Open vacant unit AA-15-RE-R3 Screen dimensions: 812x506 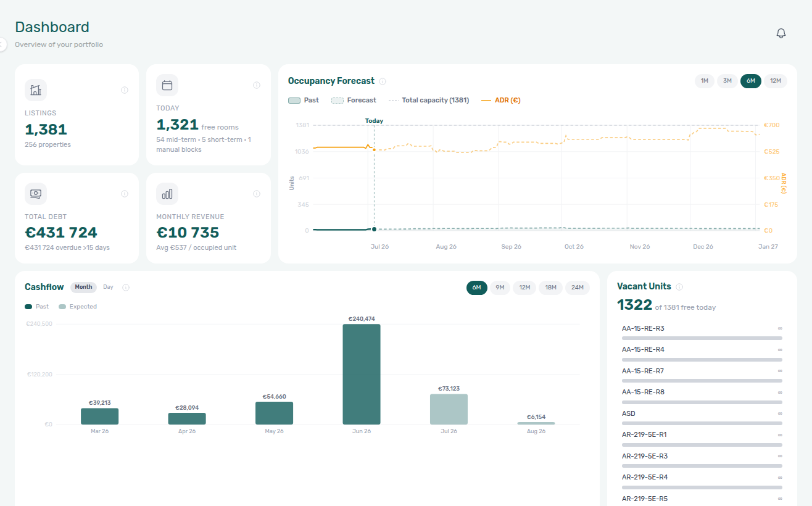pyautogui.click(x=702, y=332)
